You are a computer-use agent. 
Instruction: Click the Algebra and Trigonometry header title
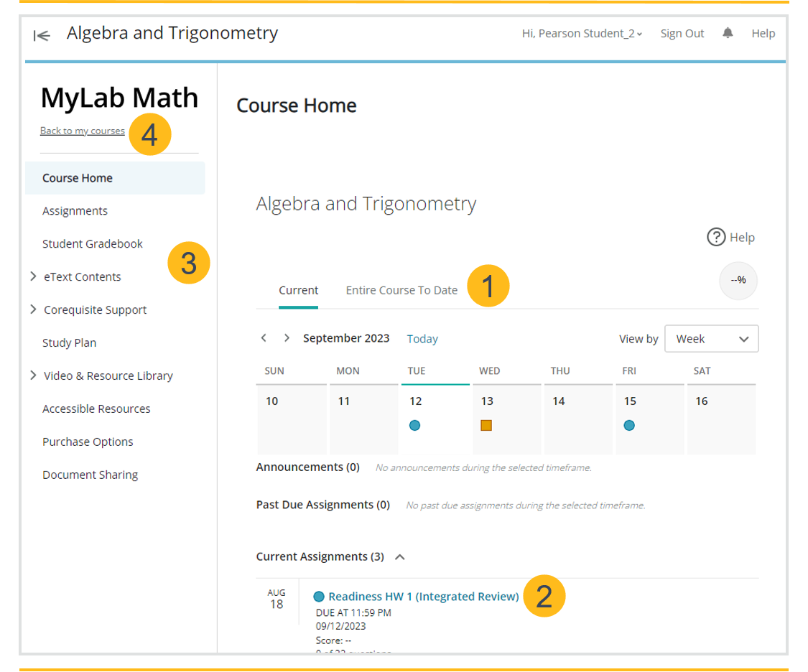coord(172,33)
